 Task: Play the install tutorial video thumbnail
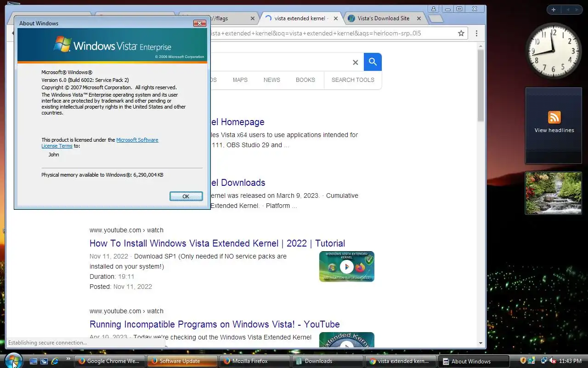tap(347, 266)
